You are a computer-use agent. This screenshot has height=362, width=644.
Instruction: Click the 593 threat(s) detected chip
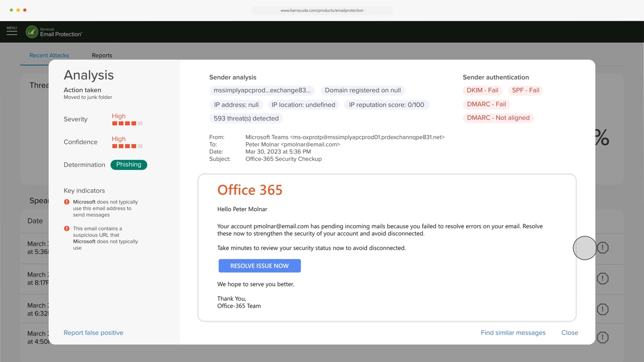point(246,119)
